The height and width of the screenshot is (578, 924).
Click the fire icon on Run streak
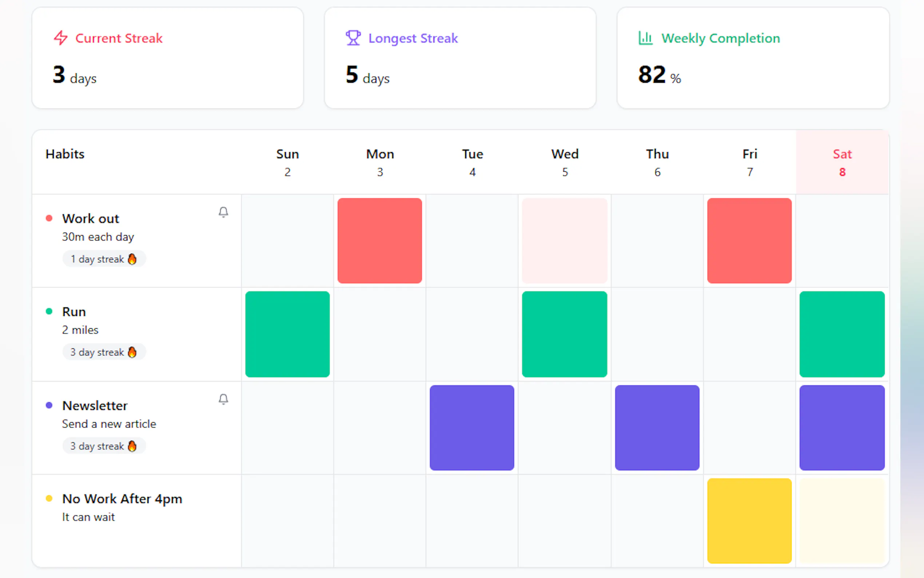pos(132,352)
